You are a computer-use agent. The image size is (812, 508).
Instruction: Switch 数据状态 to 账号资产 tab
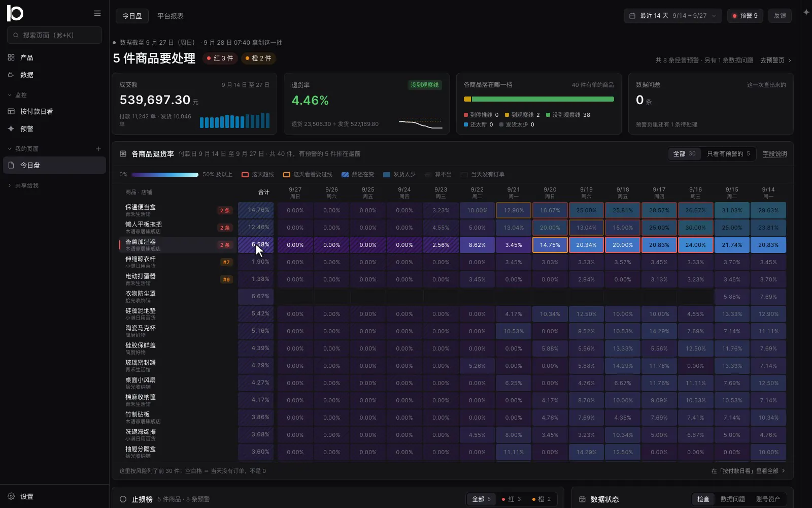pyautogui.click(x=768, y=499)
